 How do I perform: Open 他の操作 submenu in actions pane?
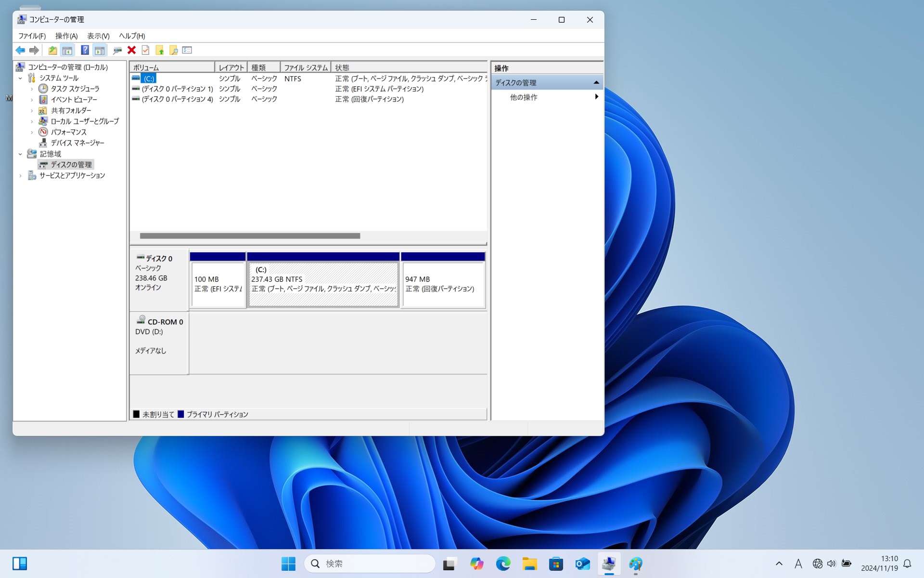click(547, 97)
